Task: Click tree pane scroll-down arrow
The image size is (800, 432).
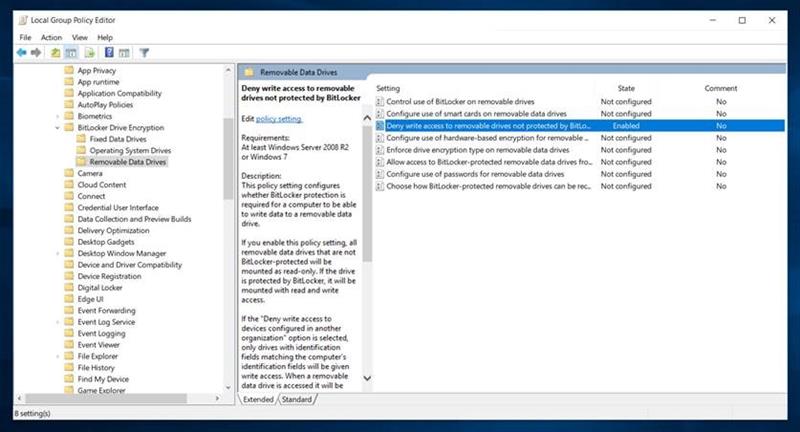Action: click(x=228, y=388)
